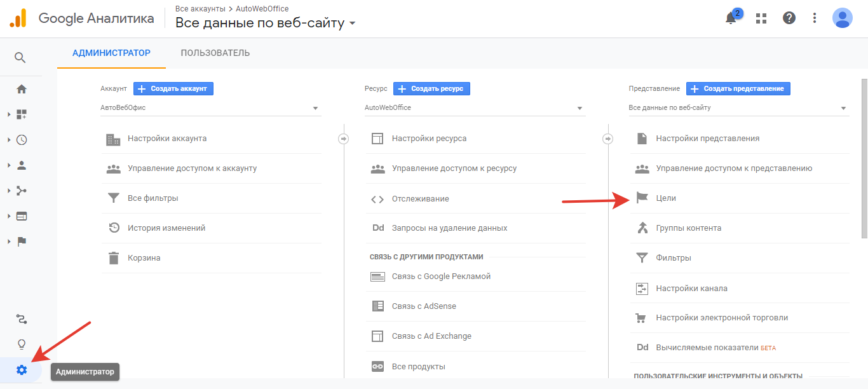
Task: Expand the audience person section in sidebar
Action: 21,165
